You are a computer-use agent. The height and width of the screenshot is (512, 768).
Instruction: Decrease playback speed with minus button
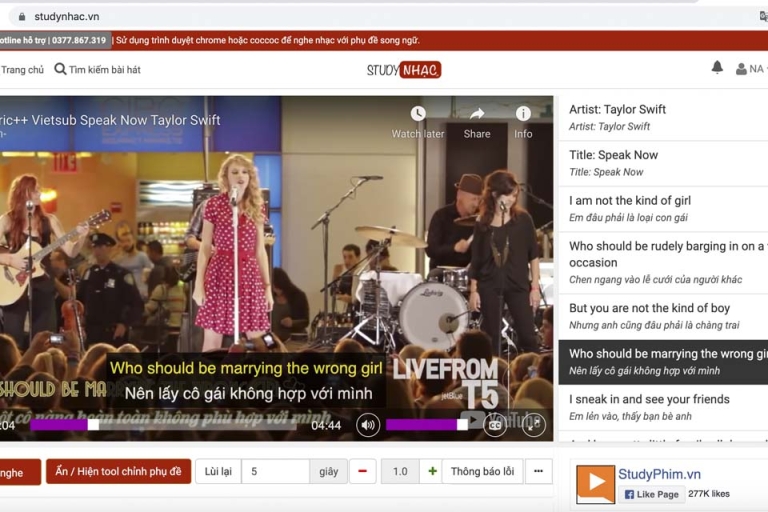pos(362,471)
